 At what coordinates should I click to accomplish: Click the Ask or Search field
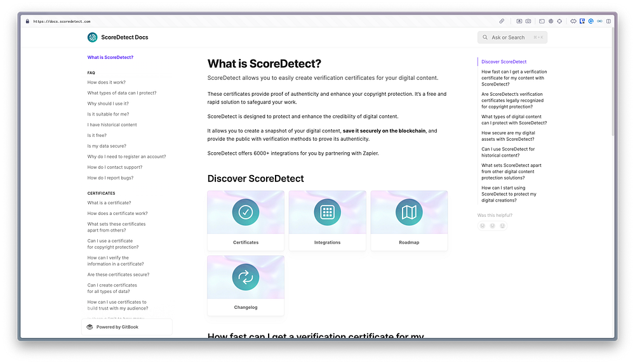point(512,37)
